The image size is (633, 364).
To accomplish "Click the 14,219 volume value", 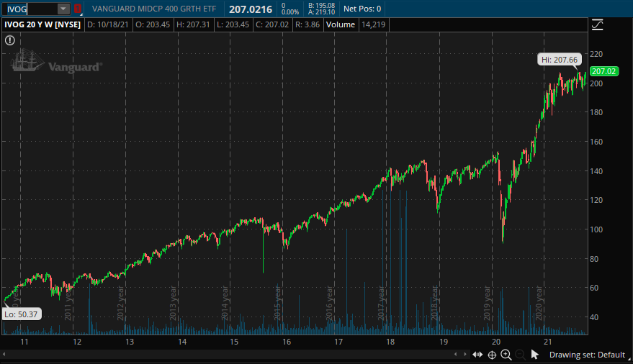I will (x=373, y=24).
